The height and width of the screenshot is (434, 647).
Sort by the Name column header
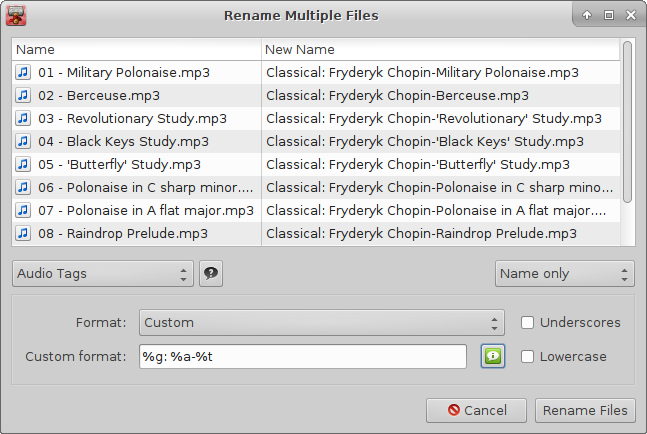(x=137, y=50)
